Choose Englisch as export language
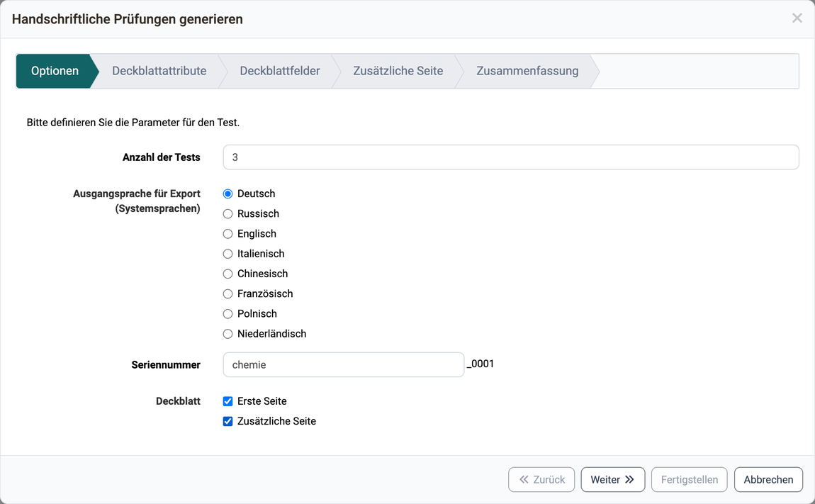The width and height of the screenshot is (815, 504). (227, 233)
